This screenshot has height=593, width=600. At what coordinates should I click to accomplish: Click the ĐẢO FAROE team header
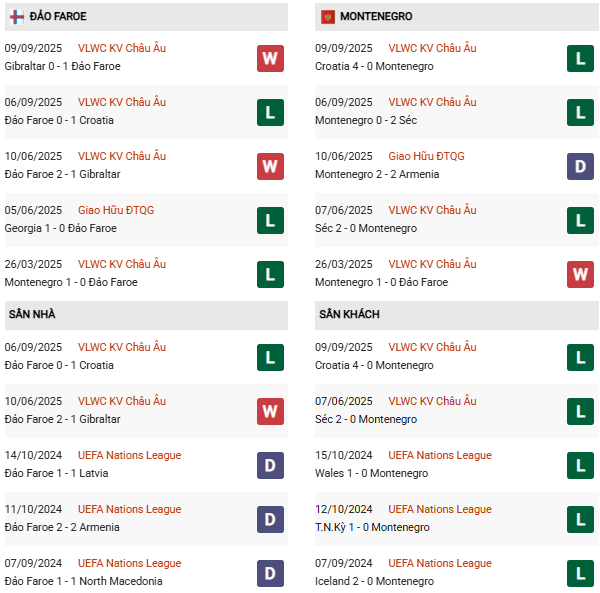coord(56,17)
